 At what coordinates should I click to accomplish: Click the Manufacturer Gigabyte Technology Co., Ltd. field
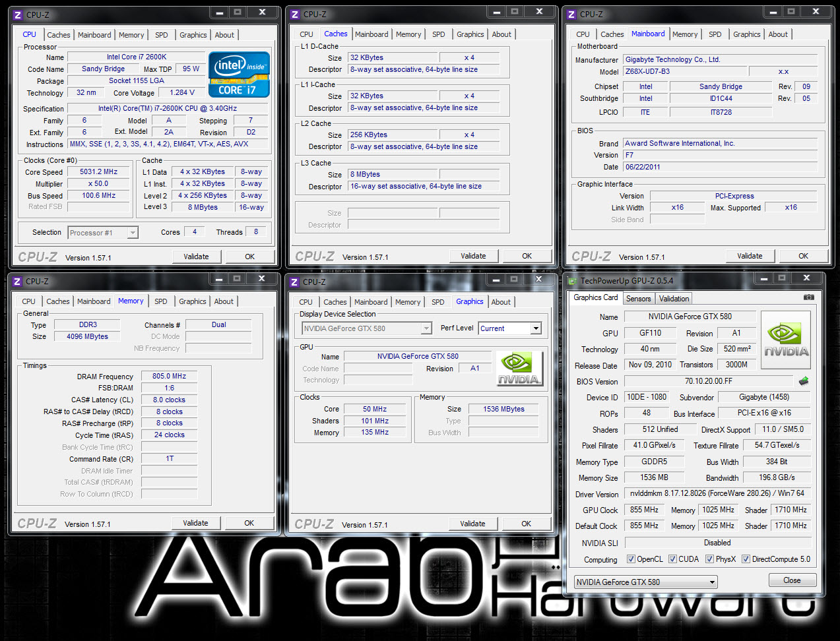[720, 59]
